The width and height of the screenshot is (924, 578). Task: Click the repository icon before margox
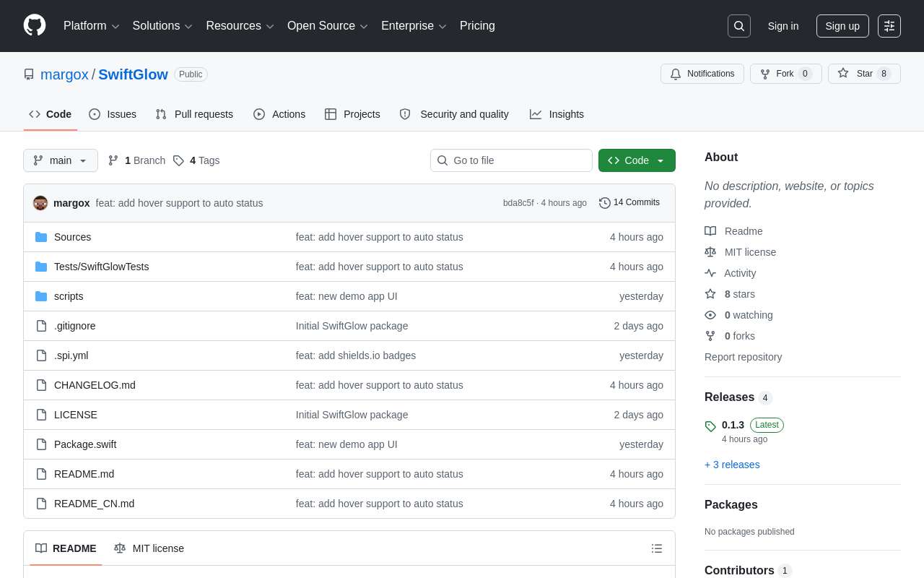tap(29, 74)
